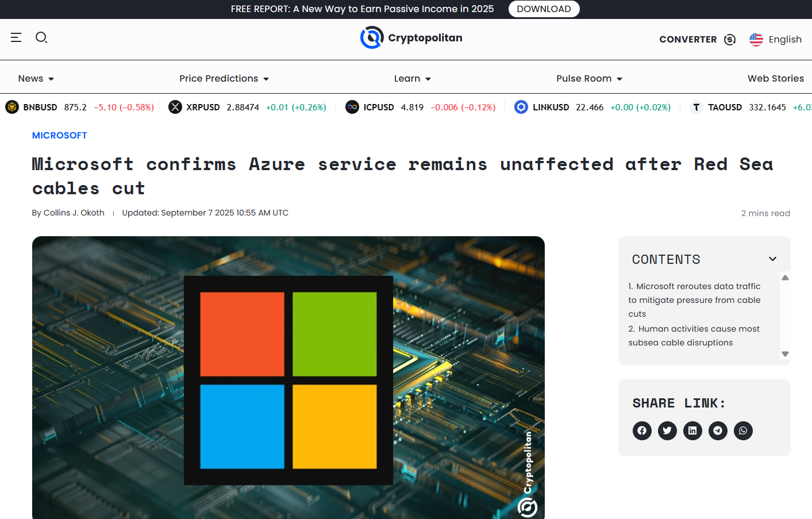This screenshot has width=812, height=519.
Task: Open the MICROSOFT category link
Action: click(59, 136)
